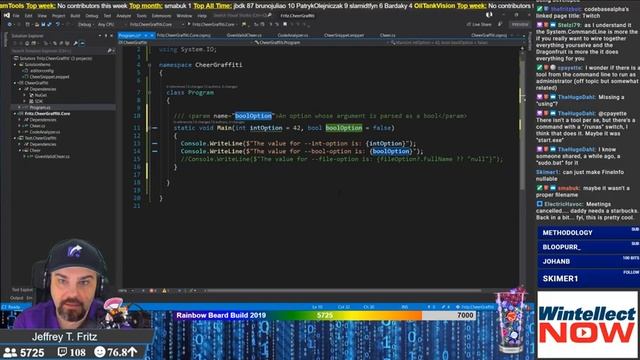Screen dimensions: 640x360
Task: Switch to the Cheer.cs editor tab
Action: pyautogui.click(x=387, y=36)
